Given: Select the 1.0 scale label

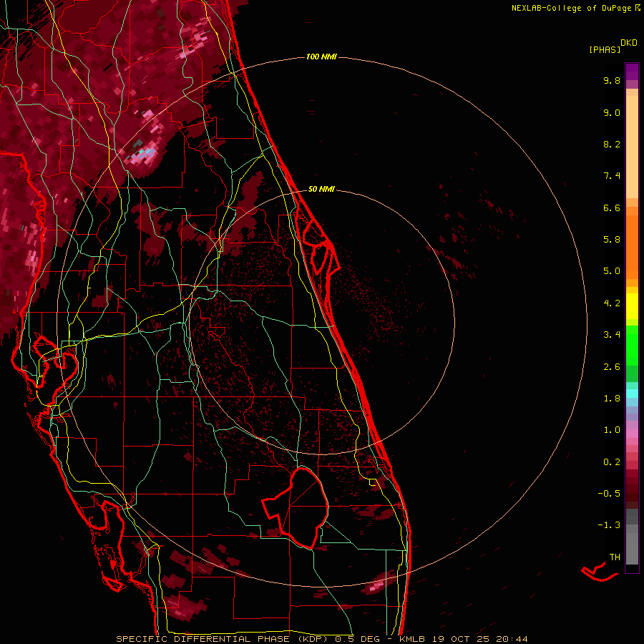Looking at the screenshot, I should (x=612, y=430).
